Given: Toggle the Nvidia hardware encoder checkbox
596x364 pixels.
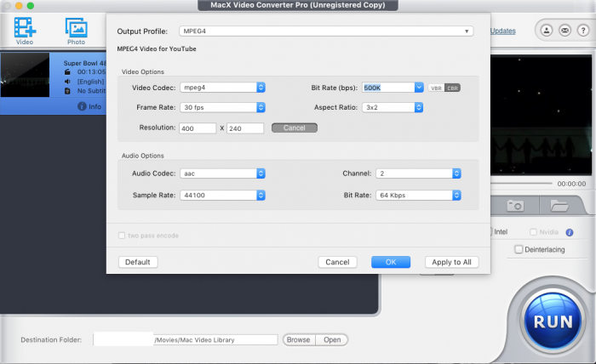Looking at the screenshot, I should (x=533, y=232).
